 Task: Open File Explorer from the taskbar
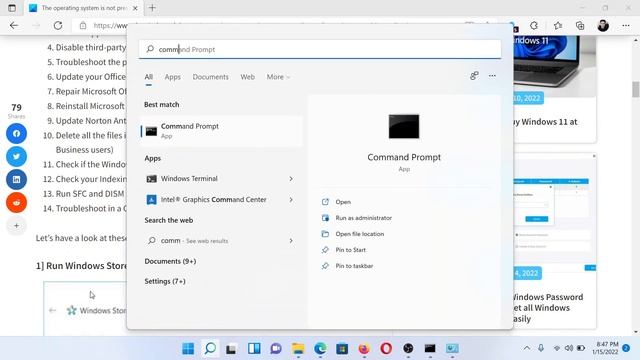298,349
